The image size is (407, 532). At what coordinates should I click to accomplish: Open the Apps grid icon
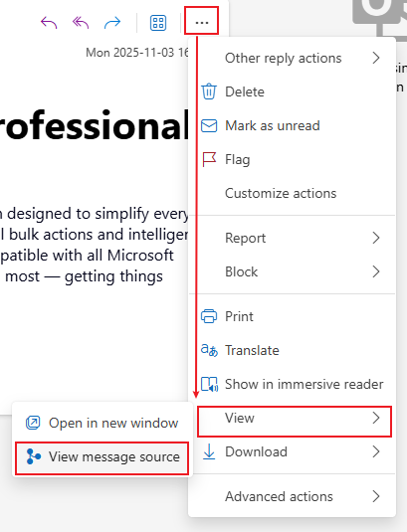[x=158, y=23]
